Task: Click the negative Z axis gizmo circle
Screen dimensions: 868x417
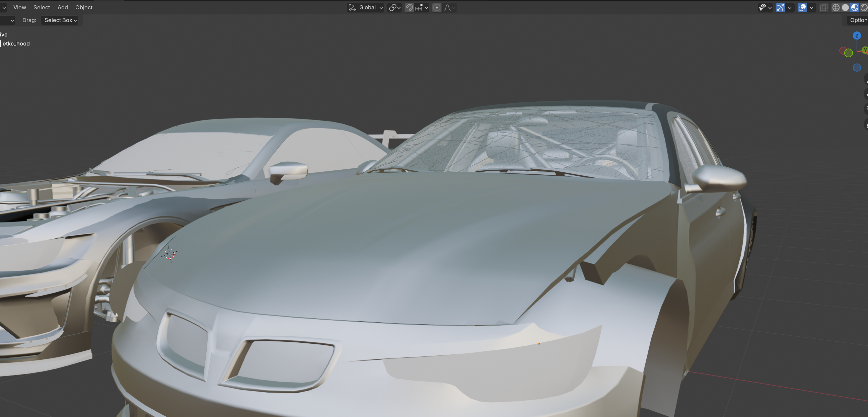Action: point(857,68)
